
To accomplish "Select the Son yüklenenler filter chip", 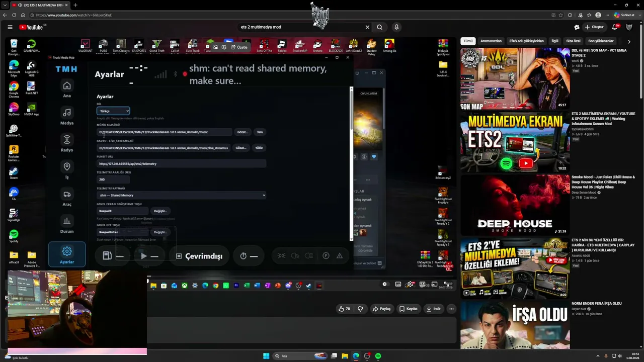I will click(x=601, y=41).
